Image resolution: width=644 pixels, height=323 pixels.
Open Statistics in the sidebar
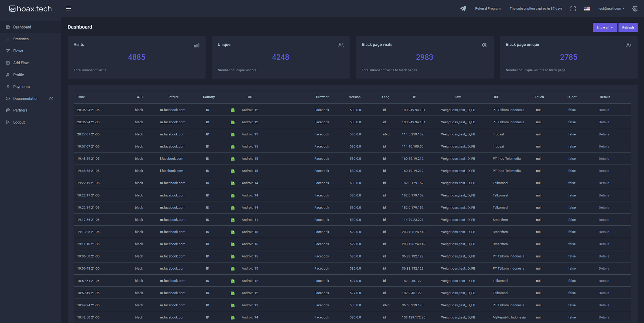(21, 39)
